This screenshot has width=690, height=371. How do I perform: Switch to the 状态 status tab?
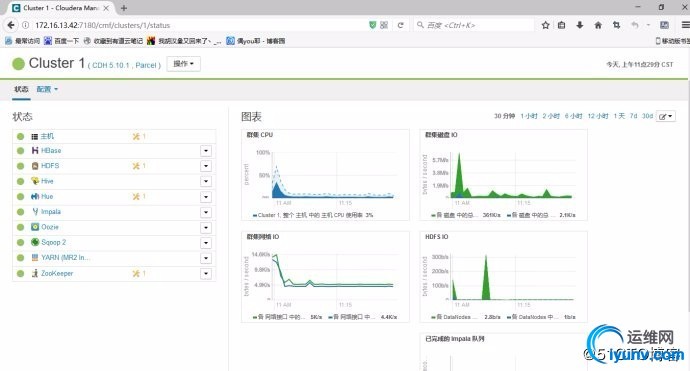click(21, 89)
